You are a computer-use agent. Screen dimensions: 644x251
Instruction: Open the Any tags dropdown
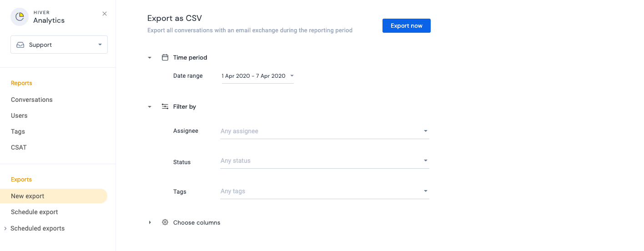tap(325, 191)
